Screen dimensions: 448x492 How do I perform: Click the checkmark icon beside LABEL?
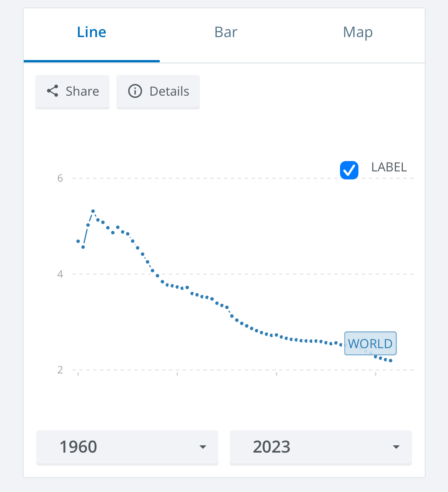(349, 170)
